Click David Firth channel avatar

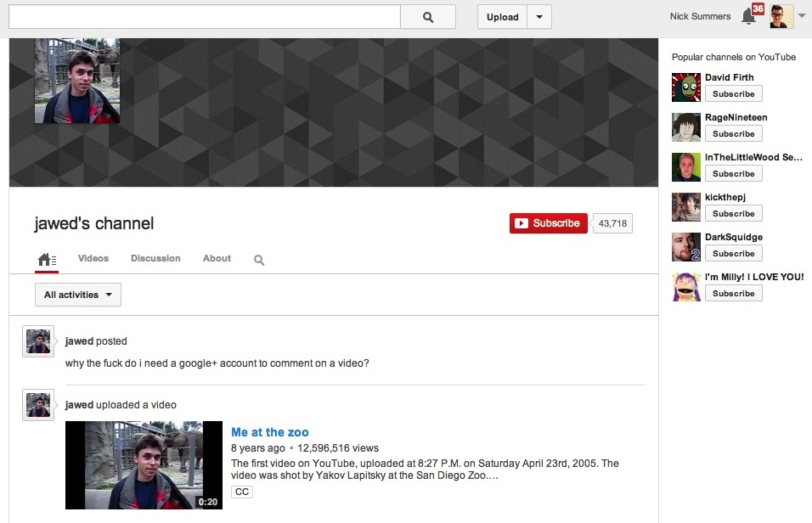point(686,87)
